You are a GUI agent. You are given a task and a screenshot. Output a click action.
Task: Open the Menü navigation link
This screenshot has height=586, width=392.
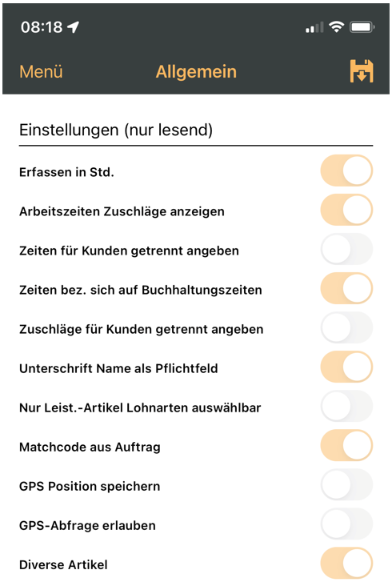pyautogui.click(x=41, y=71)
